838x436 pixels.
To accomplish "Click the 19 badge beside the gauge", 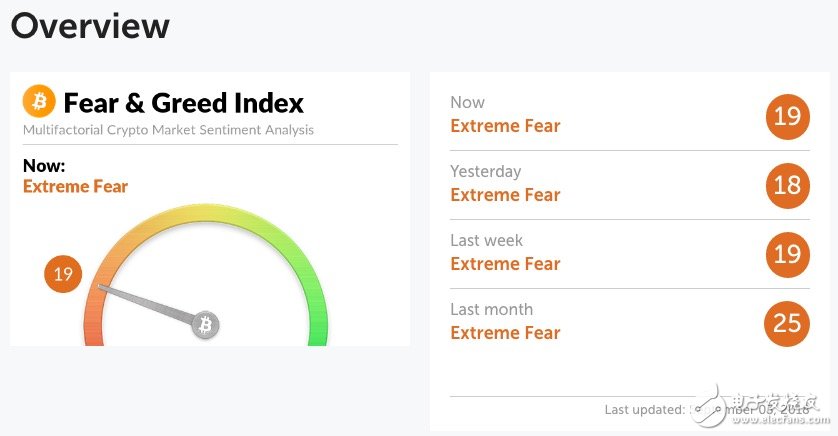I will point(63,274).
